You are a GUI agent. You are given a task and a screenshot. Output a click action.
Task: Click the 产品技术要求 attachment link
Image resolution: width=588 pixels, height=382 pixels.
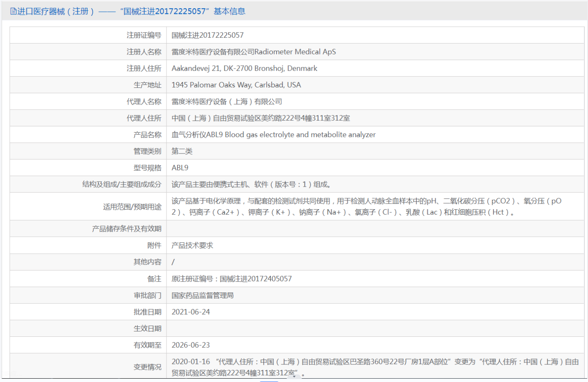192,245
